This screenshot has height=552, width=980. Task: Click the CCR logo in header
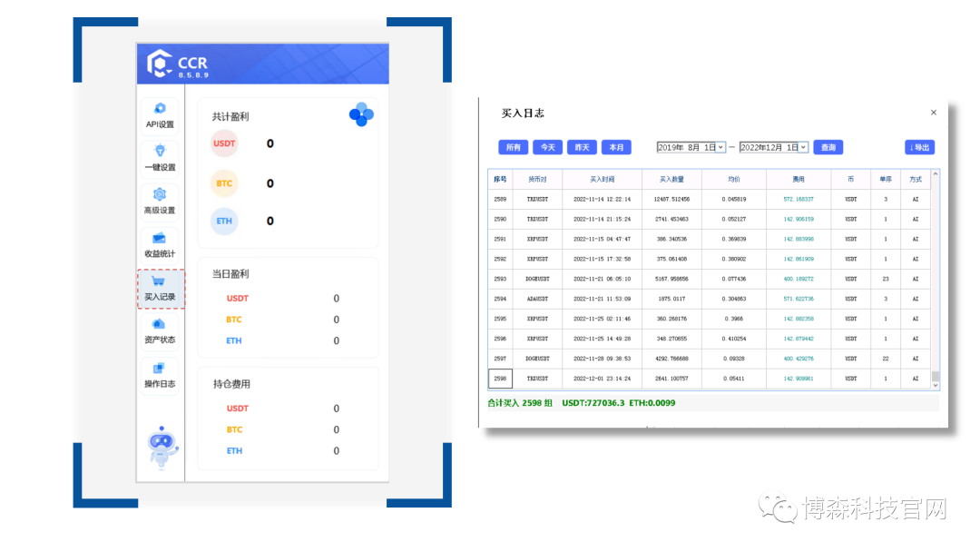click(161, 64)
